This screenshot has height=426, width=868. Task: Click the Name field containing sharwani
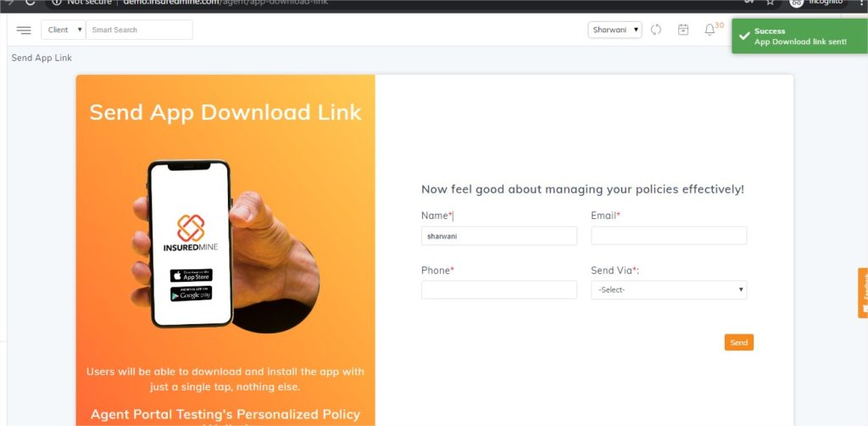click(498, 236)
